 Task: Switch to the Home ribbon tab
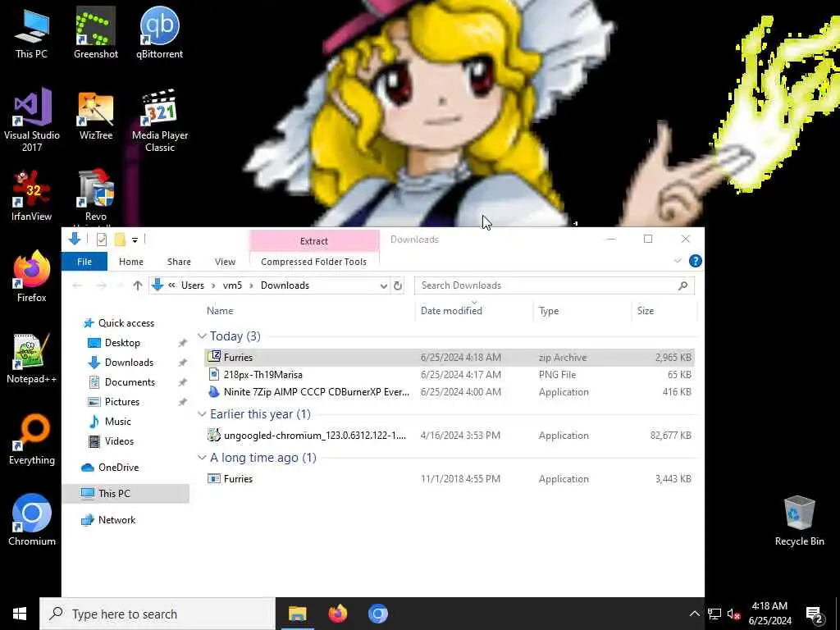(131, 262)
